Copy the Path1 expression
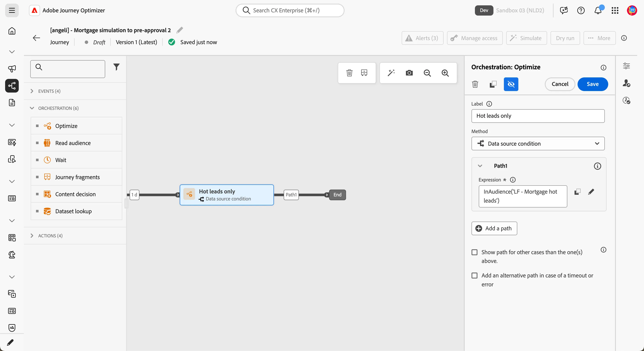Viewport: 644px width, 351px height. tap(577, 192)
